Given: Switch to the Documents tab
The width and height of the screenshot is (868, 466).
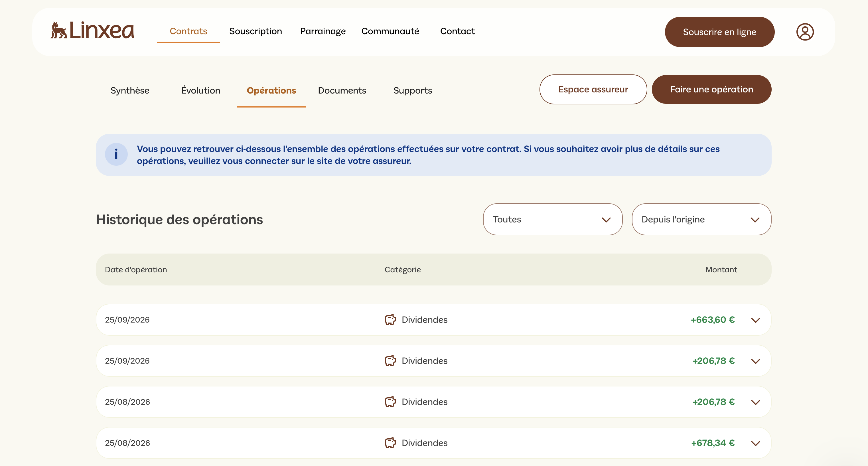Looking at the screenshot, I should click(x=342, y=91).
